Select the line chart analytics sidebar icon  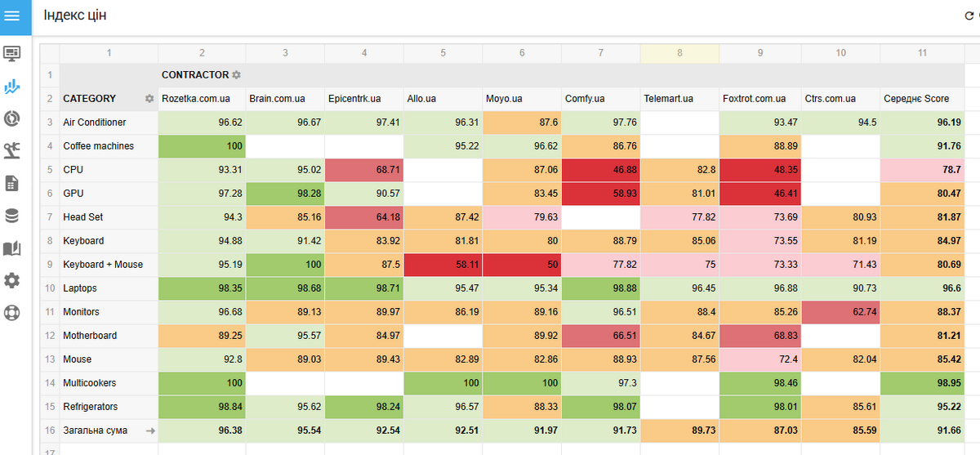point(12,86)
